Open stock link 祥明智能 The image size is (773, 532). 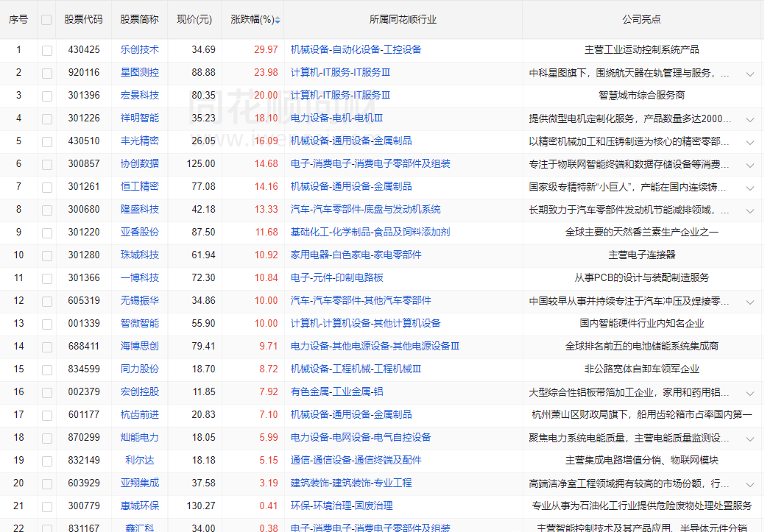140,118
